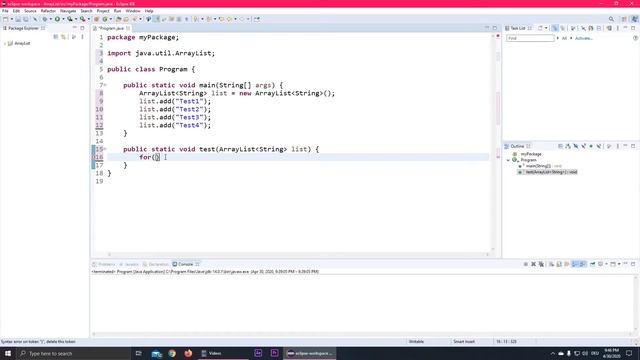The image size is (640, 360).
Task: Click the Save All toolbar icon
Action: 26,19
